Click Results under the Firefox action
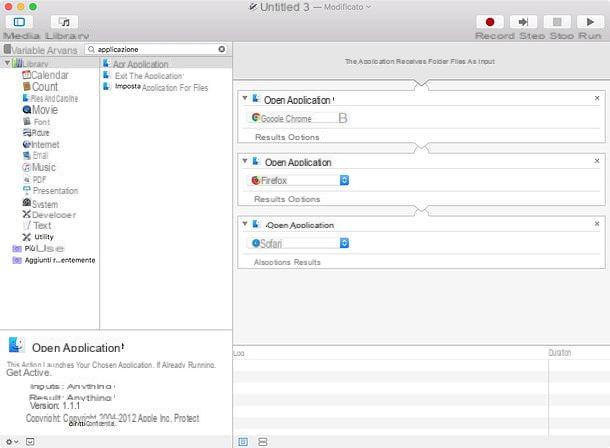610x448 pixels. coord(269,199)
